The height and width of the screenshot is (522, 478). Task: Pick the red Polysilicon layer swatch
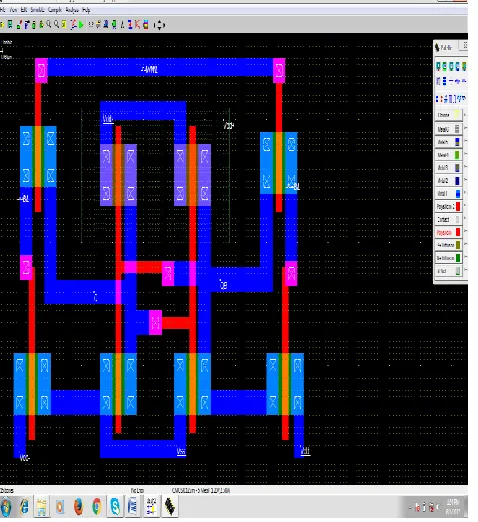coord(458,232)
